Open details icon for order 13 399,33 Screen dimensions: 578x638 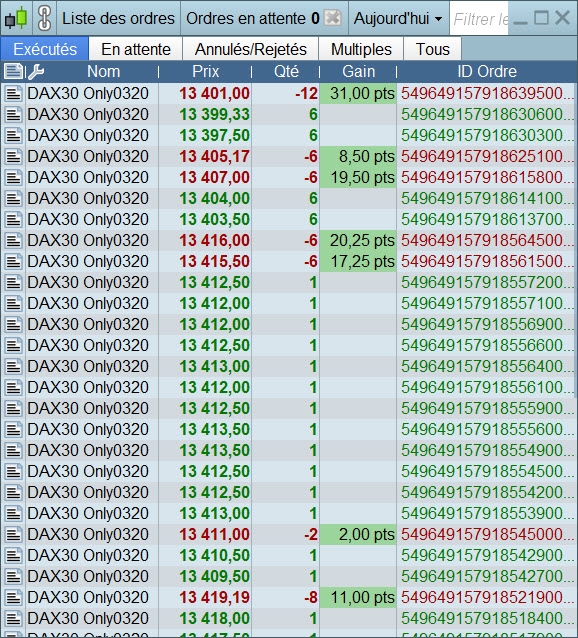(x=13, y=114)
